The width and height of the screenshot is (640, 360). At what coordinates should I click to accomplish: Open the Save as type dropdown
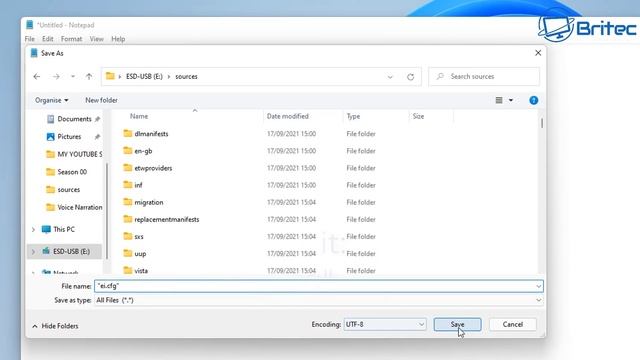(319, 300)
